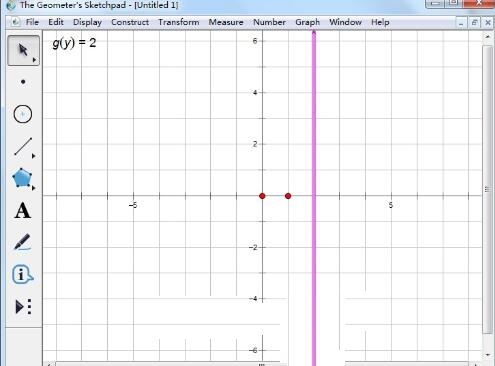Activate the Compass circle tool

tap(23, 114)
